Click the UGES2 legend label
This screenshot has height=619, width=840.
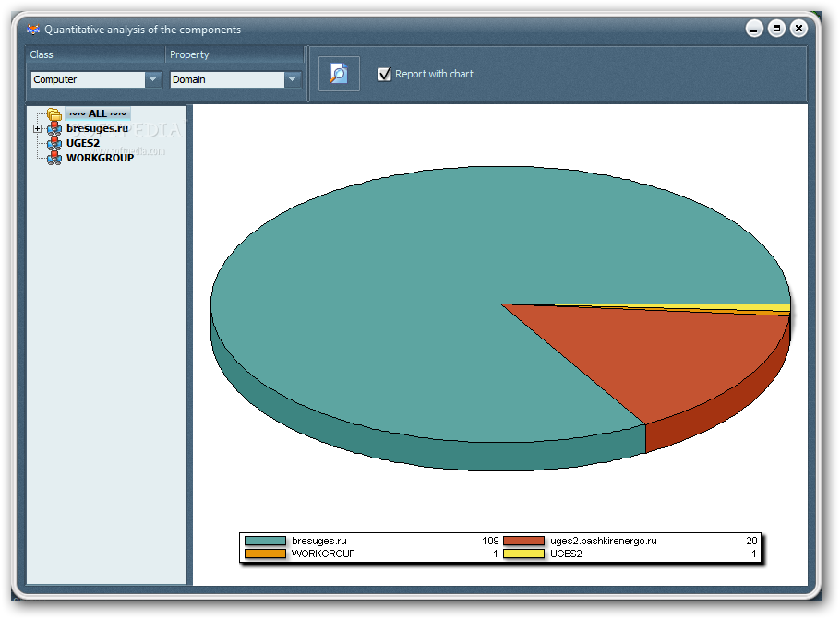(566, 554)
